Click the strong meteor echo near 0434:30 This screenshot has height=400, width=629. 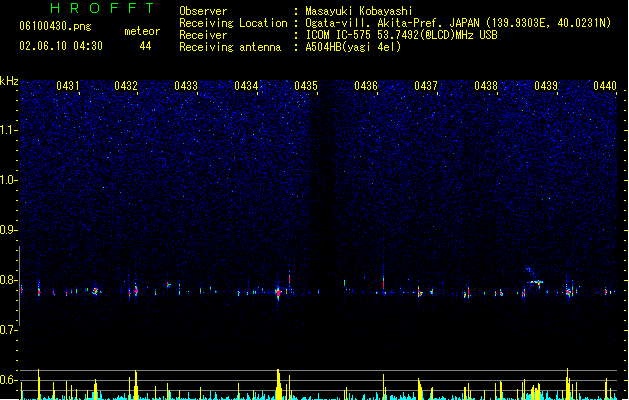[x=278, y=292]
